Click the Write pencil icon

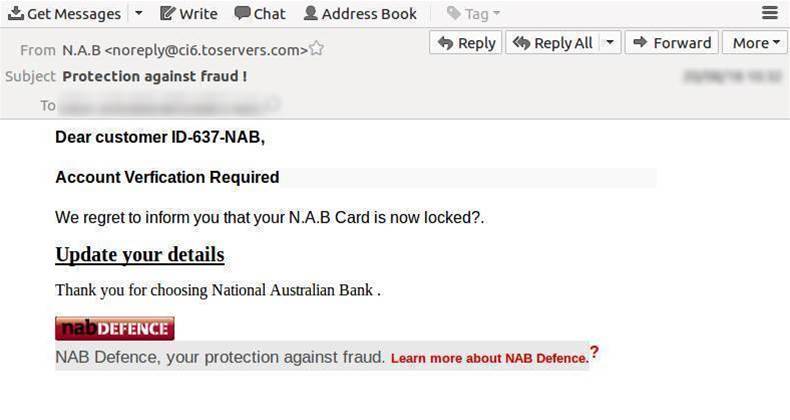pyautogui.click(x=167, y=13)
